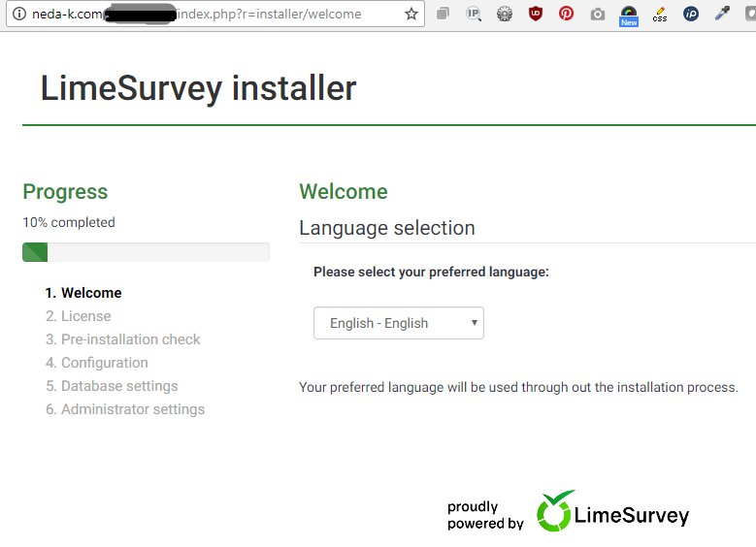Click the CSS pencil extension icon
756x547 pixels.
point(660,15)
